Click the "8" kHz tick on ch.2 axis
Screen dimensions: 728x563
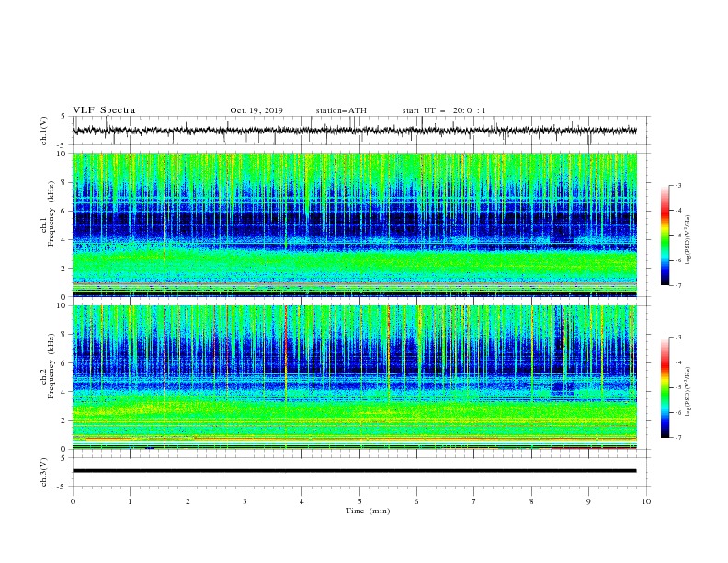pos(64,335)
